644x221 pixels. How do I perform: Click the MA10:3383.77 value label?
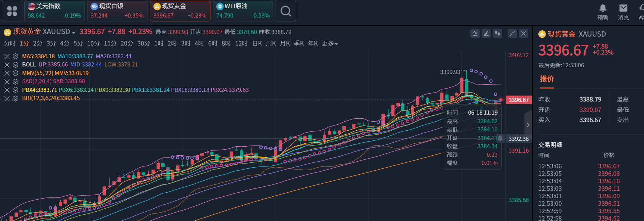(x=75, y=56)
